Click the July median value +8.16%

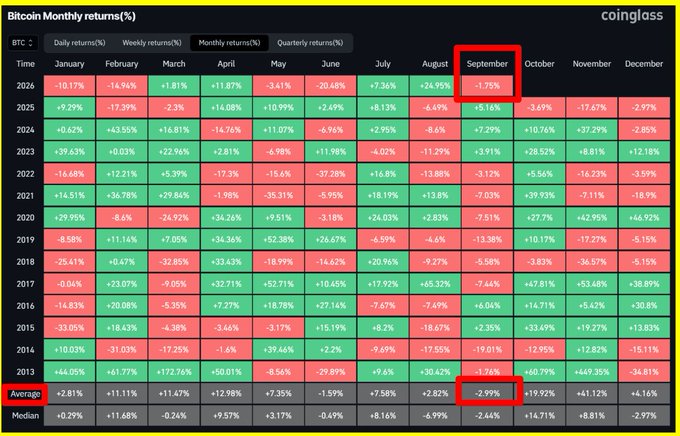point(382,416)
